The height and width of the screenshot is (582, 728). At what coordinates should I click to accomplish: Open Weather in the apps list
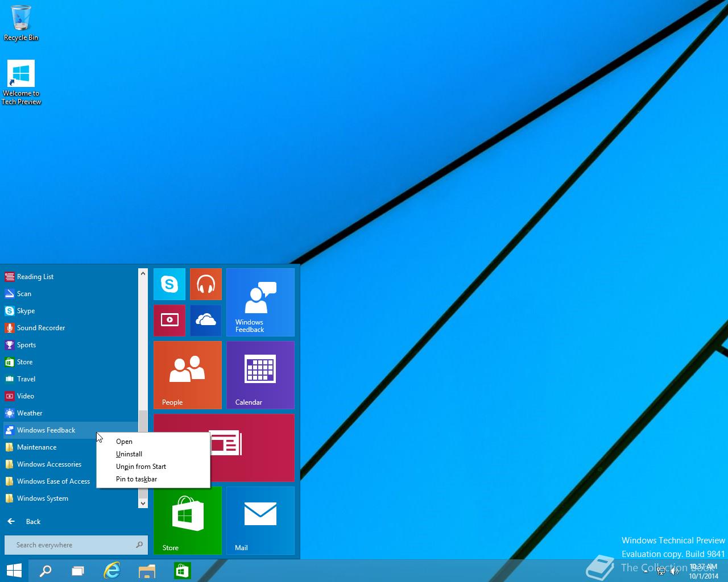(71, 413)
